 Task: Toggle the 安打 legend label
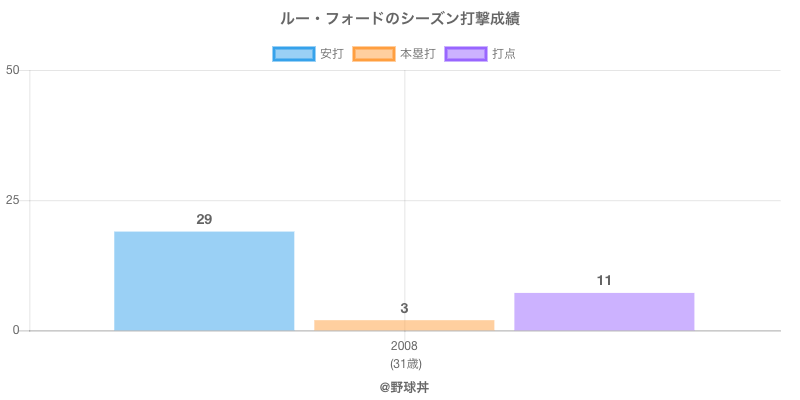pyautogui.click(x=331, y=54)
